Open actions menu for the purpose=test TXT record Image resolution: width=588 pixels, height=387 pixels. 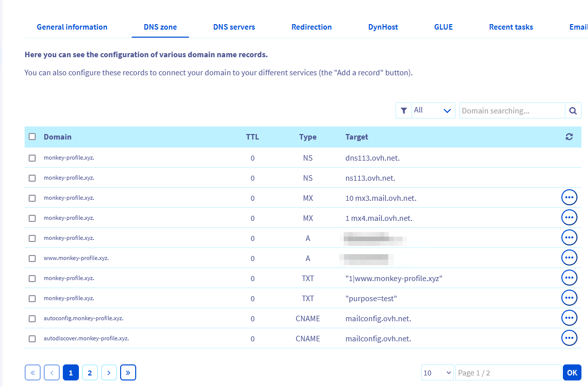(x=569, y=298)
